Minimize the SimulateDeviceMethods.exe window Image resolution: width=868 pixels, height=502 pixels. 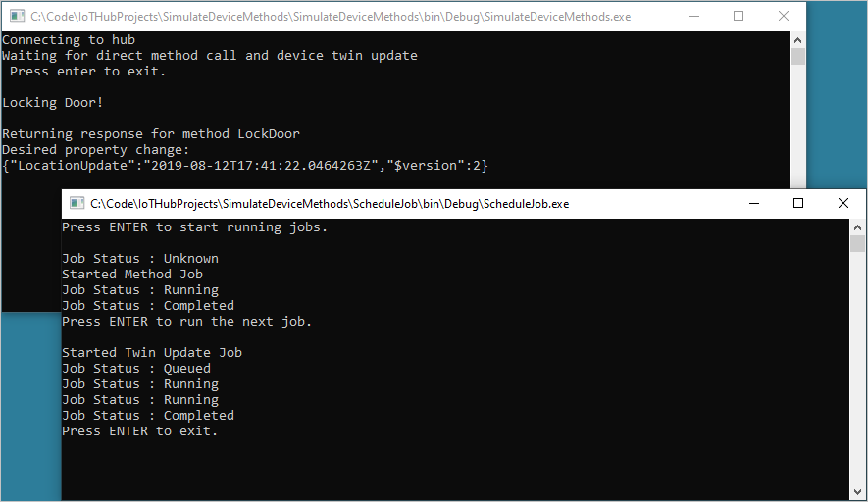pyautogui.click(x=694, y=16)
